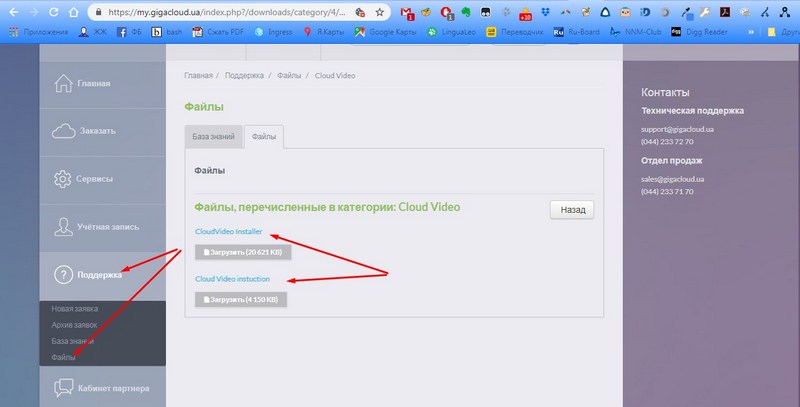Click the Cloud Video instuction link

[x=232, y=279]
